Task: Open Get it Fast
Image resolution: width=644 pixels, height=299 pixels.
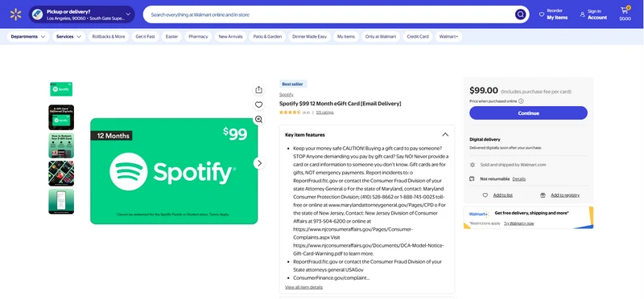Action: 146,36
